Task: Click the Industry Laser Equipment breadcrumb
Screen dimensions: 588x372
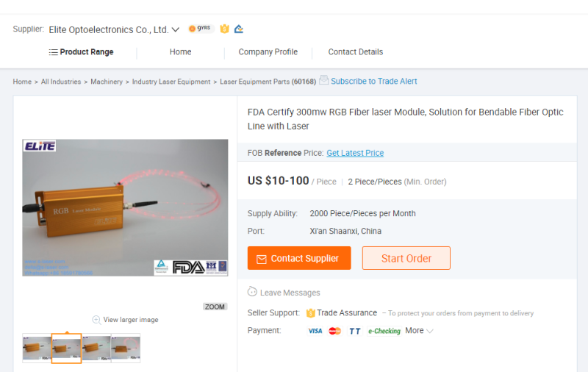Action: 171,82
